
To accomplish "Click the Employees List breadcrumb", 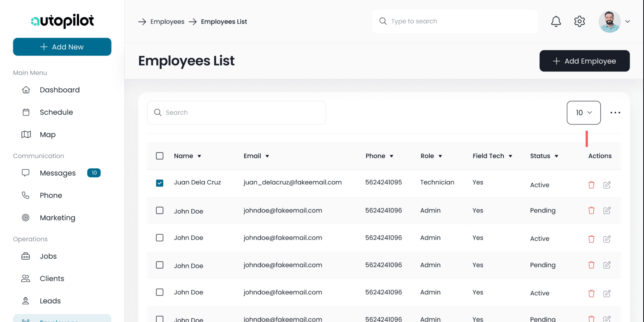I will coord(224,22).
